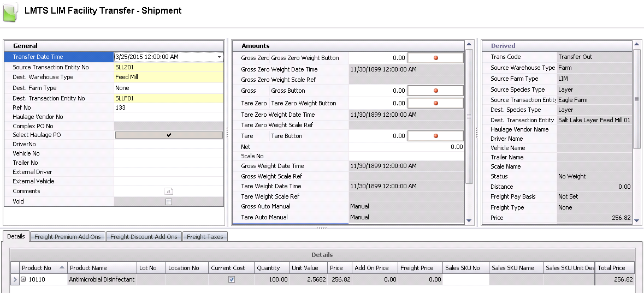Click the Net value field

[x=406, y=147]
